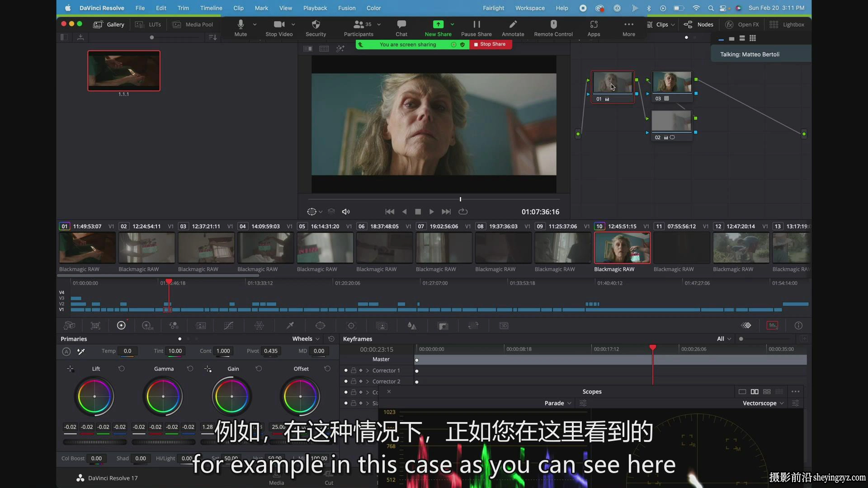Switch scopes to four-up layout
This screenshot has width=868, height=488.
pyautogui.click(x=767, y=391)
